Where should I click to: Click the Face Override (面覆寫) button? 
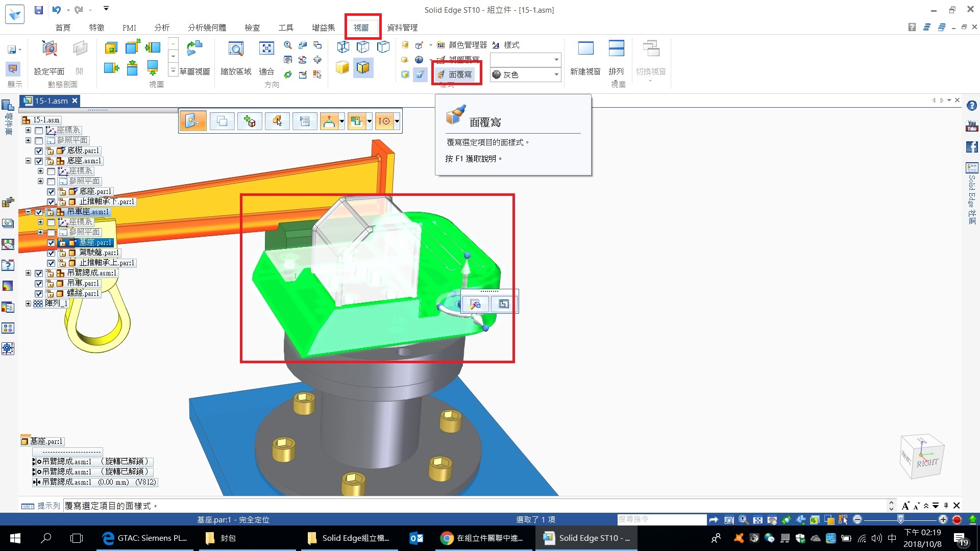click(x=454, y=74)
